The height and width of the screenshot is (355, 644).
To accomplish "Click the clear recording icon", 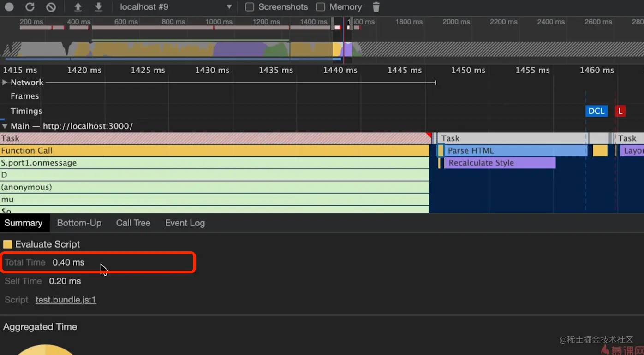I will tap(51, 7).
